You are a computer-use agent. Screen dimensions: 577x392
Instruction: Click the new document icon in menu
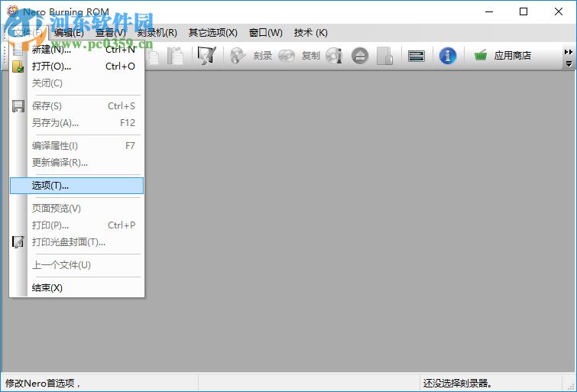[x=18, y=50]
